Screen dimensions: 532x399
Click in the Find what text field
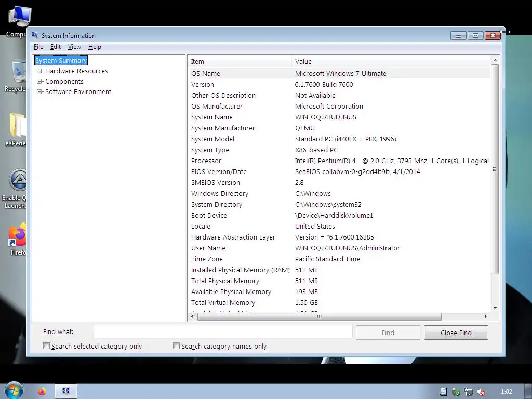tap(222, 331)
